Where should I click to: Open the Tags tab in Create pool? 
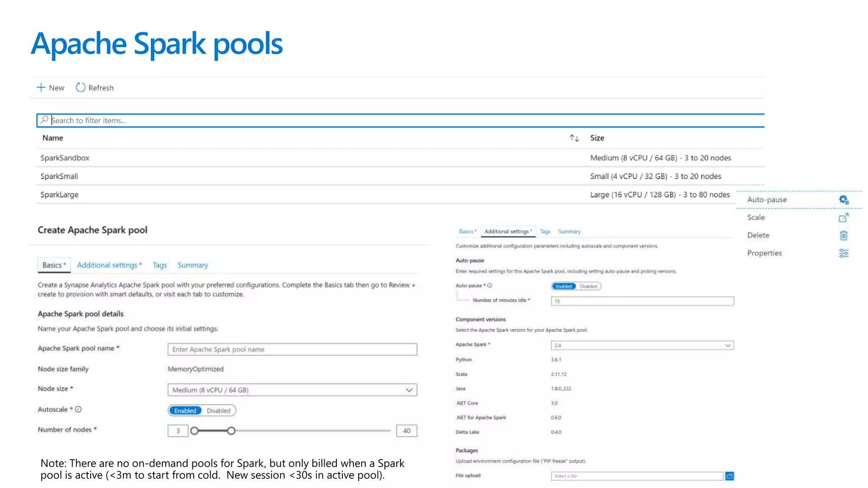[160, 265]
